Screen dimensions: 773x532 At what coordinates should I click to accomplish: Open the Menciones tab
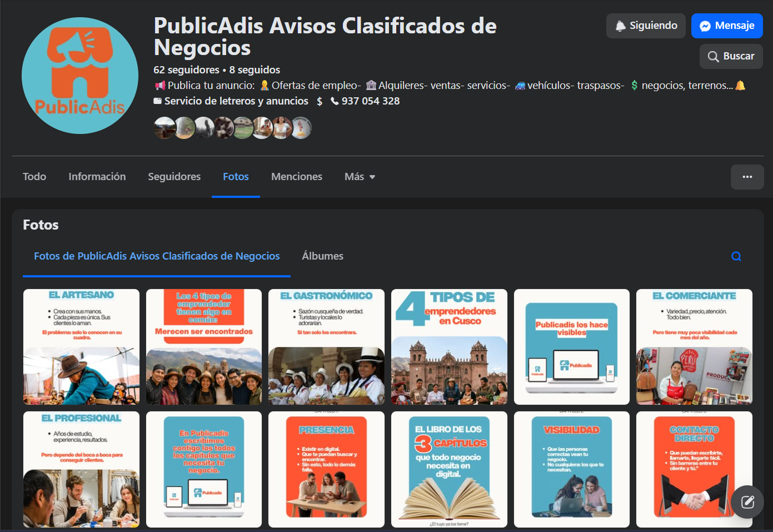tap(297, 177)
